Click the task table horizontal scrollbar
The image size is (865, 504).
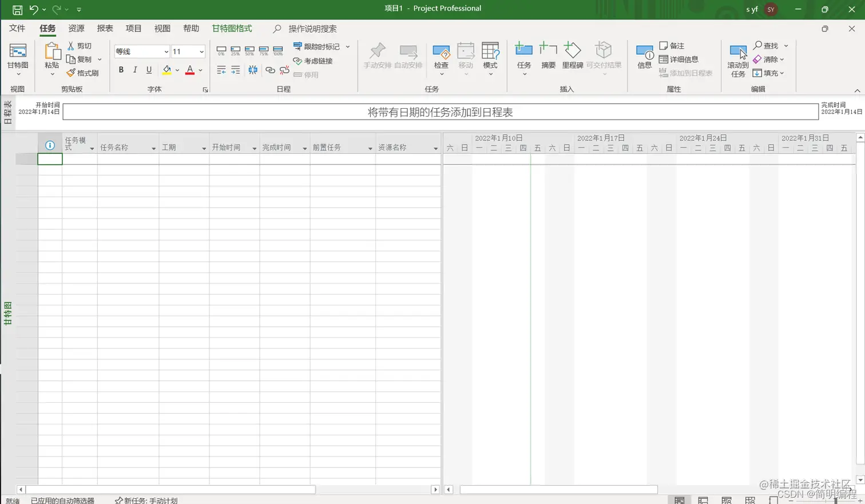click(170, 490)
